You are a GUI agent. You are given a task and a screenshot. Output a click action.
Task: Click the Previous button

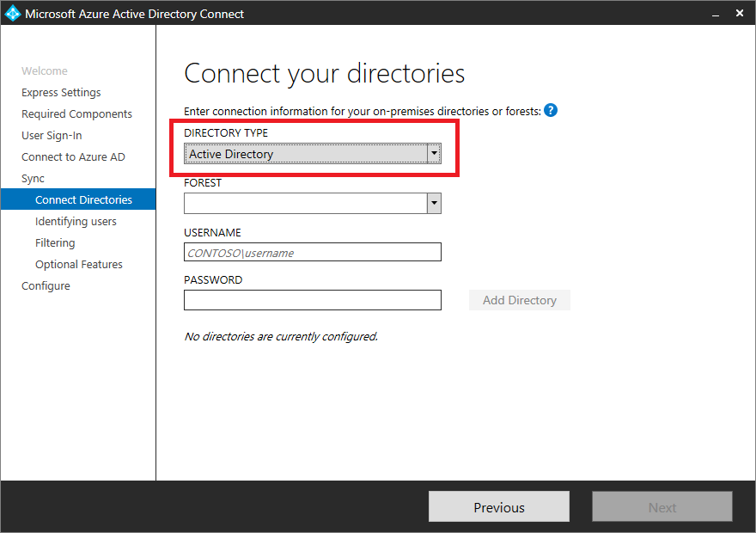[498, 506]
